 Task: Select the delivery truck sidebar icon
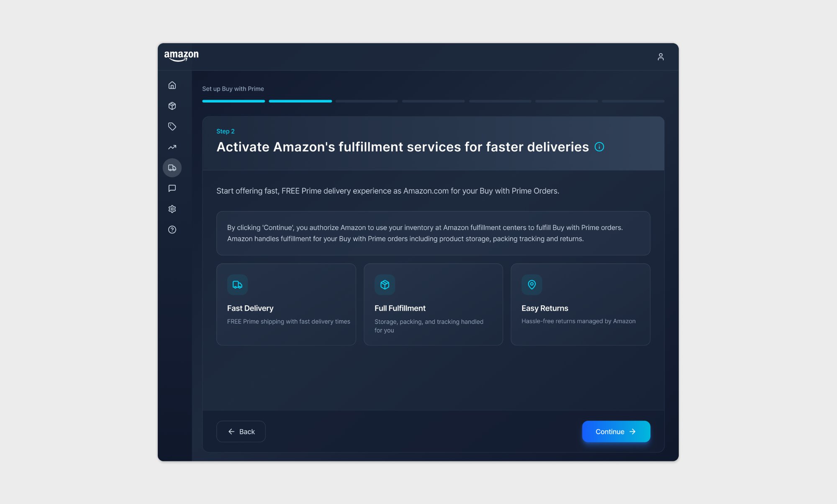172,168
